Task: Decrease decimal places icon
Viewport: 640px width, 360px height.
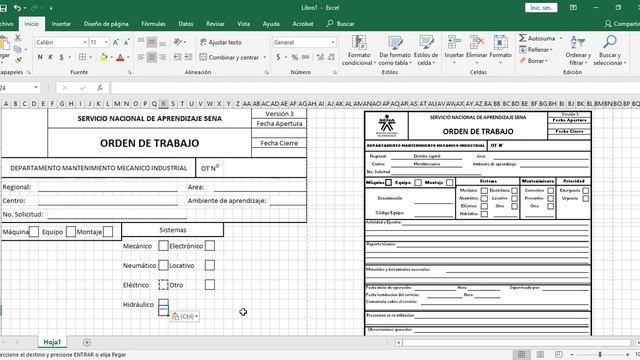Action: coord(331,57)
